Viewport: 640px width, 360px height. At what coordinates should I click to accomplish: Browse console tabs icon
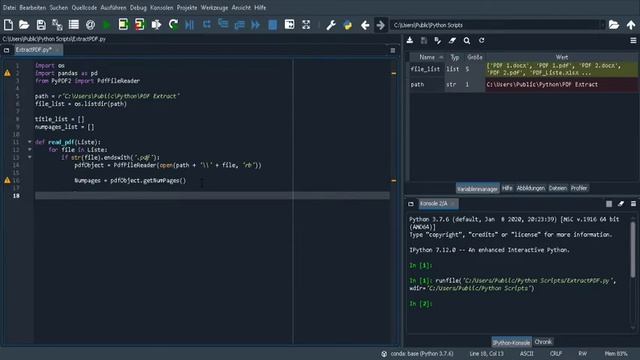tap(411, 204)
